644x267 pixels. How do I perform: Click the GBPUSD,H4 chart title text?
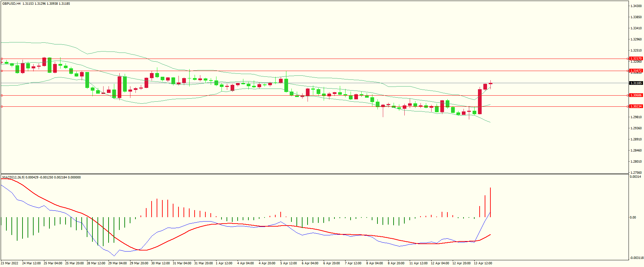[11, 4]
